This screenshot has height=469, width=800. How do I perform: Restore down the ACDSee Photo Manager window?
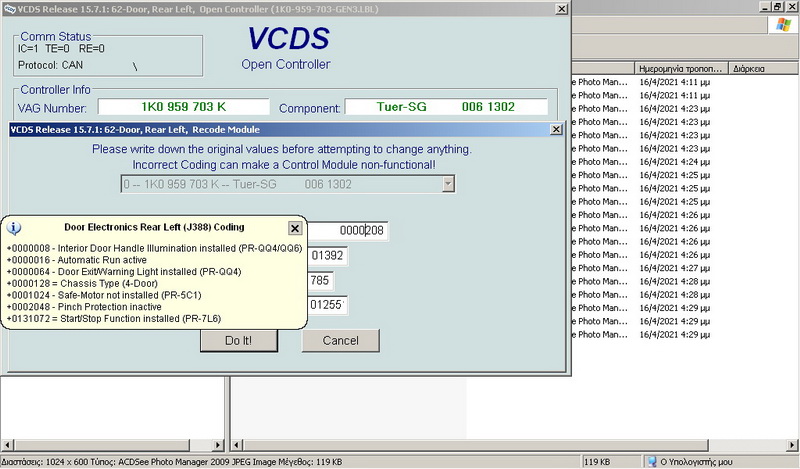(777, 7)
